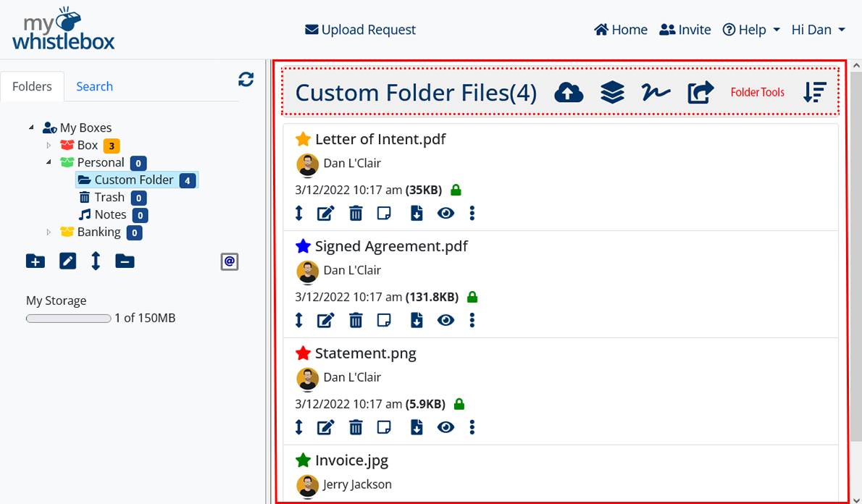Click the Upload Request link
Screen dimensions: 862x504
pyautogui.click(x=360, y=30)
